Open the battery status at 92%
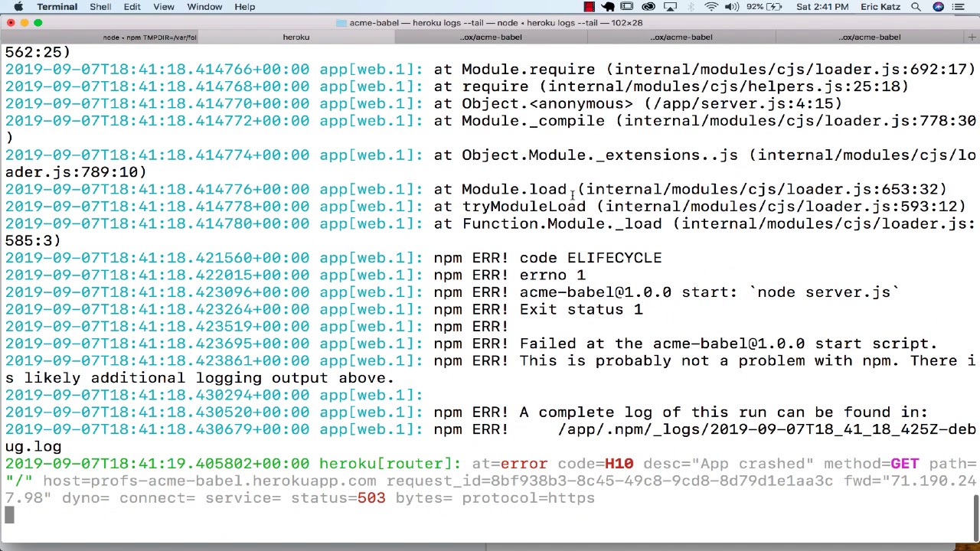Viewport: 980px width, 551px height. (764, 7)
